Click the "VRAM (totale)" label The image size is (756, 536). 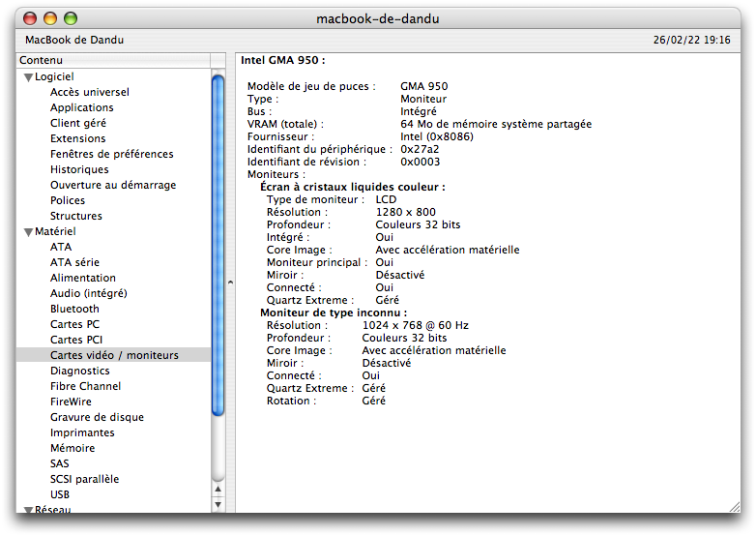pyautogui.click(x=285, y=124)
